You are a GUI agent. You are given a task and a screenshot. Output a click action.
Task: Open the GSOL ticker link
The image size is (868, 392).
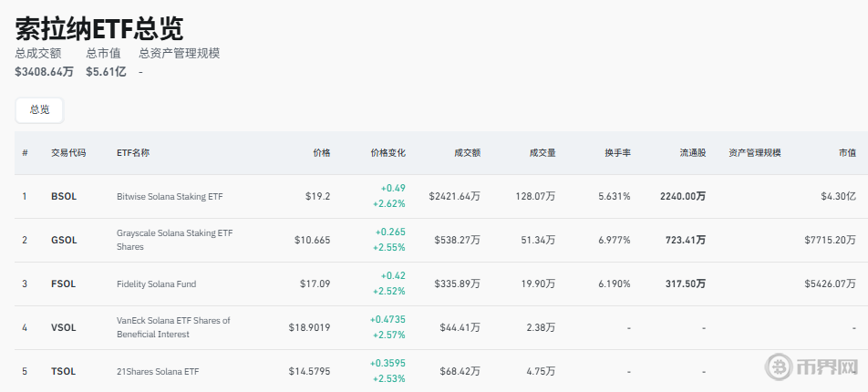pos(64,240)
